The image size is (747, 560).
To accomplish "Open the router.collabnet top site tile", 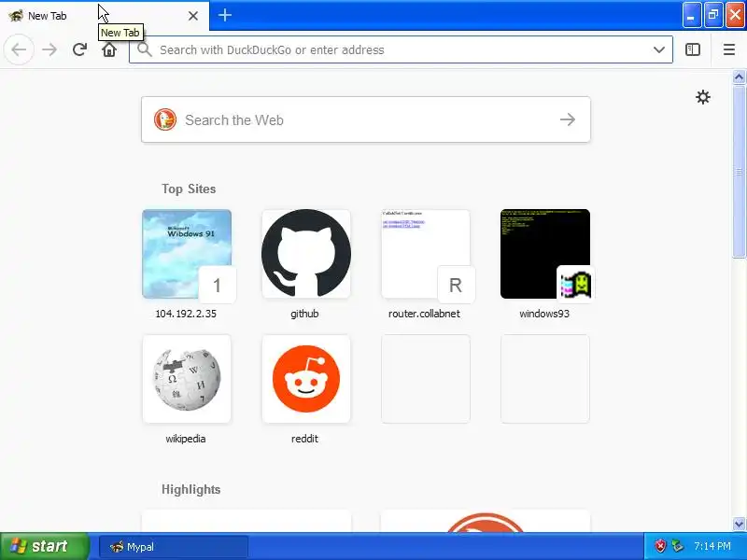I will [426, 254].
